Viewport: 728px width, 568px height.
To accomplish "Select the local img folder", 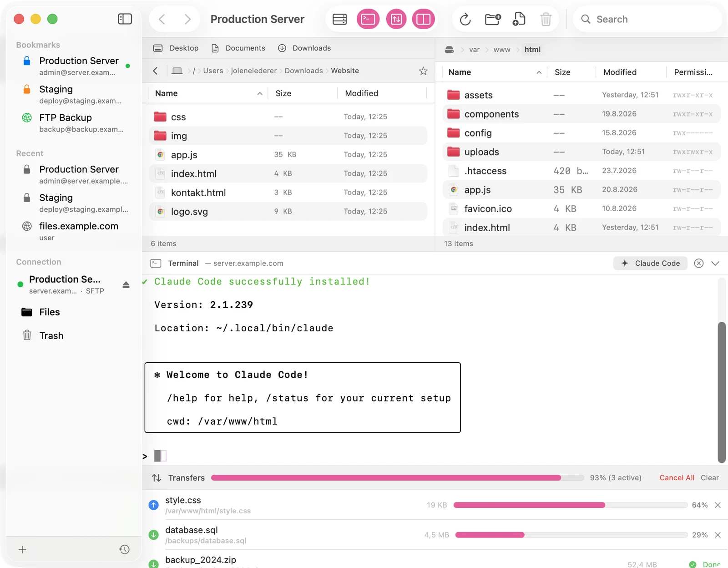I will tap(288, 136).
